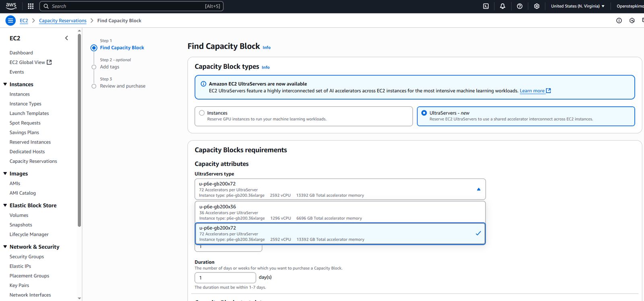Open Instances link under Instances section

[20, 94]
